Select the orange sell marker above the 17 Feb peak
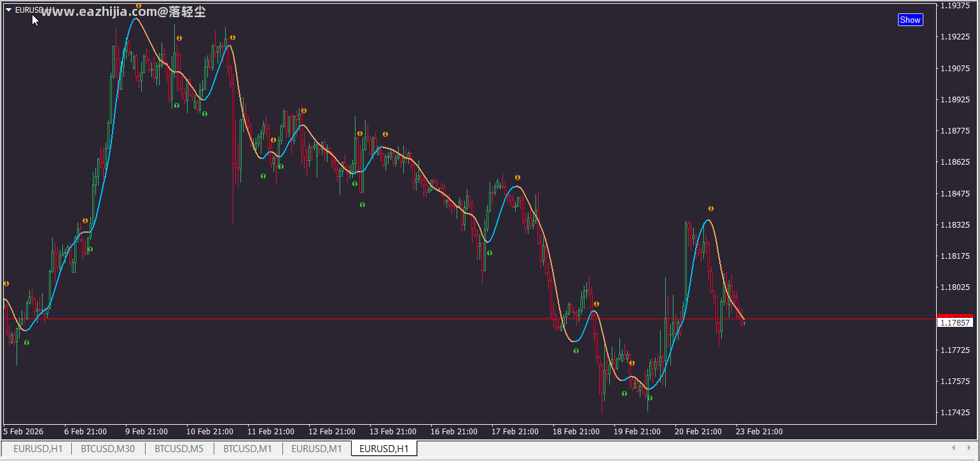980x461 pixels. (x=518, y=177)
